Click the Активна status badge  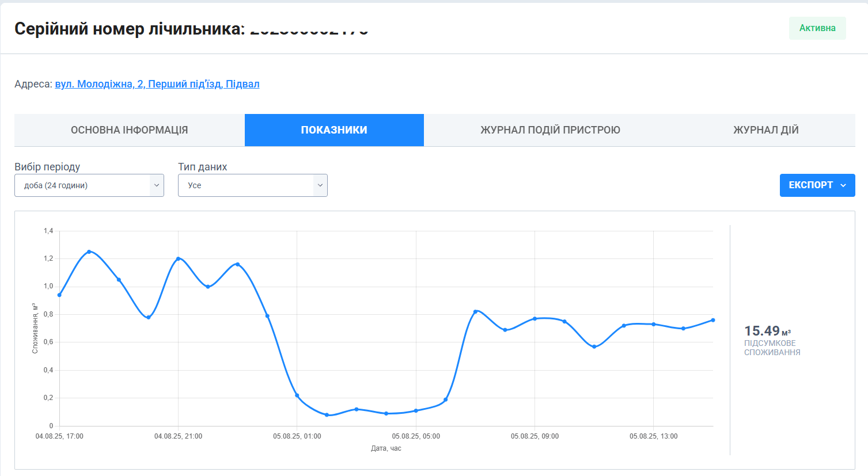[817, 28]
